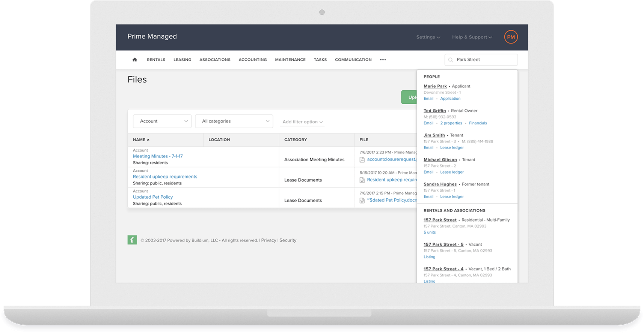The image size is (644, 333).
Task: Open the 157 Park Street property result
Action: pyautogui.click(x=440, y=220)
